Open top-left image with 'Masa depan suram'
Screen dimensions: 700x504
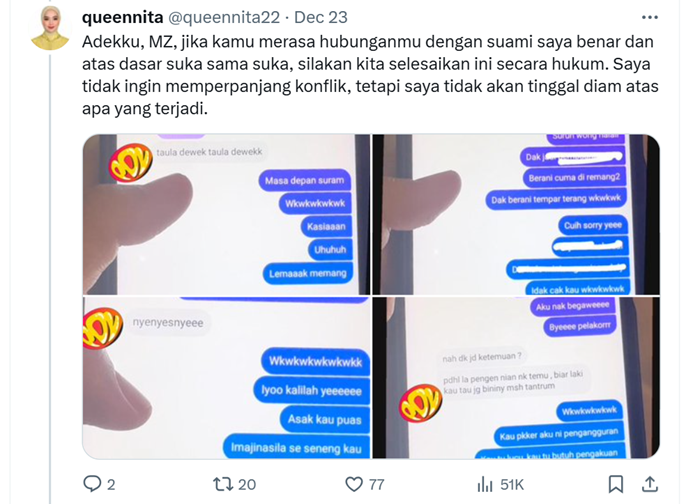click(x=226, y=214)
